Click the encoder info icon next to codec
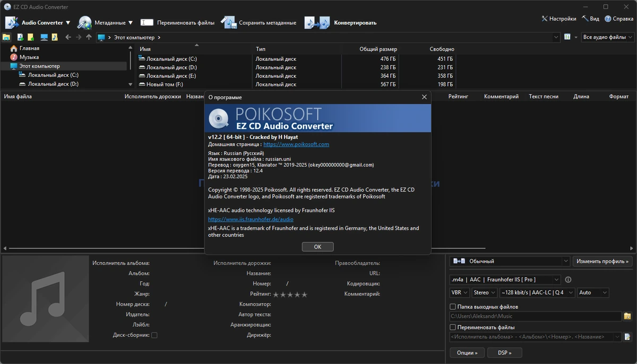The image size is (637, 364). pos(568,280)
